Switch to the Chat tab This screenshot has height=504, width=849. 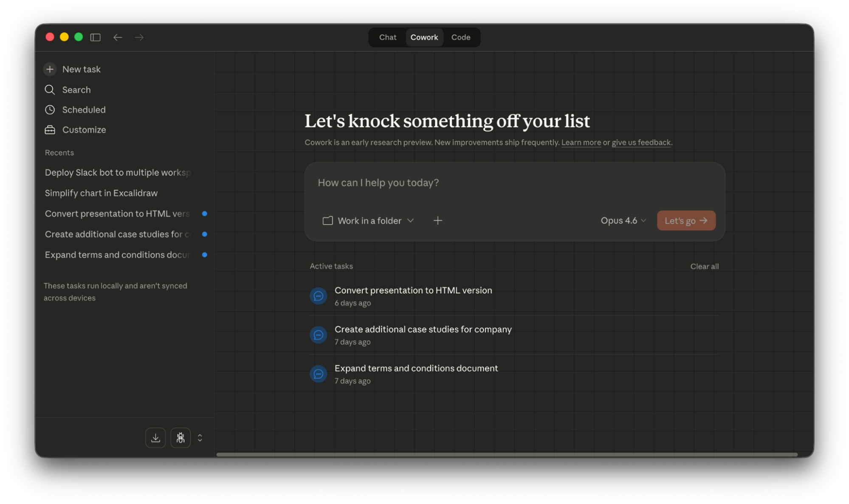pos(387,37)
